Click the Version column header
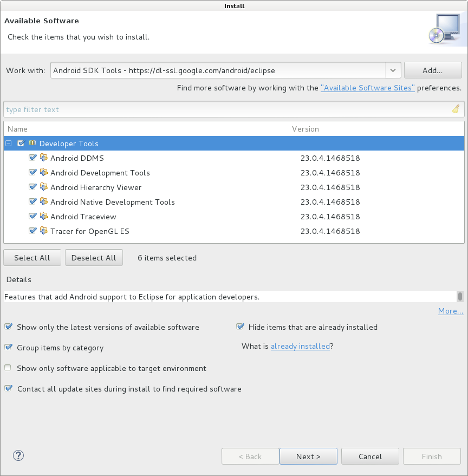 tap(305, 129)
